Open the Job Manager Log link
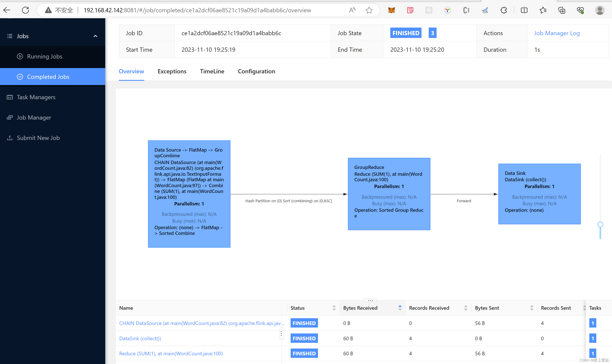The width and height of the screenshot is (612, 364). click(x=557, y=33)
